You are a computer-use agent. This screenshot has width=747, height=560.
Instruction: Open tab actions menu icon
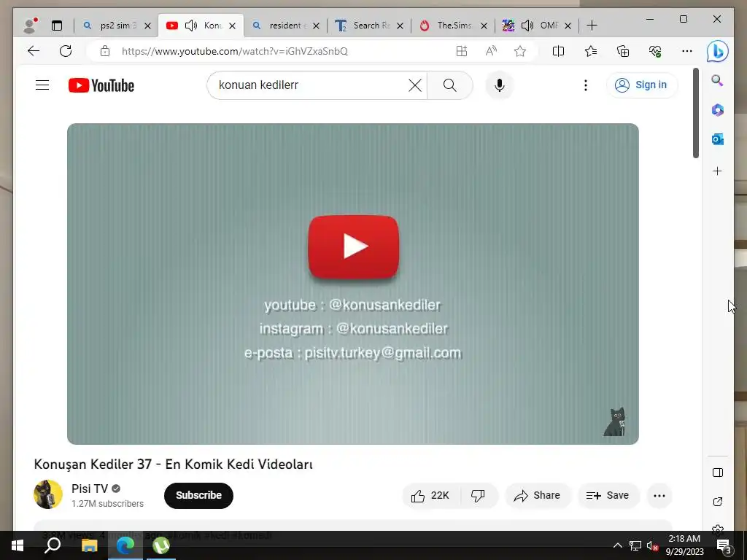coord(57,26)
